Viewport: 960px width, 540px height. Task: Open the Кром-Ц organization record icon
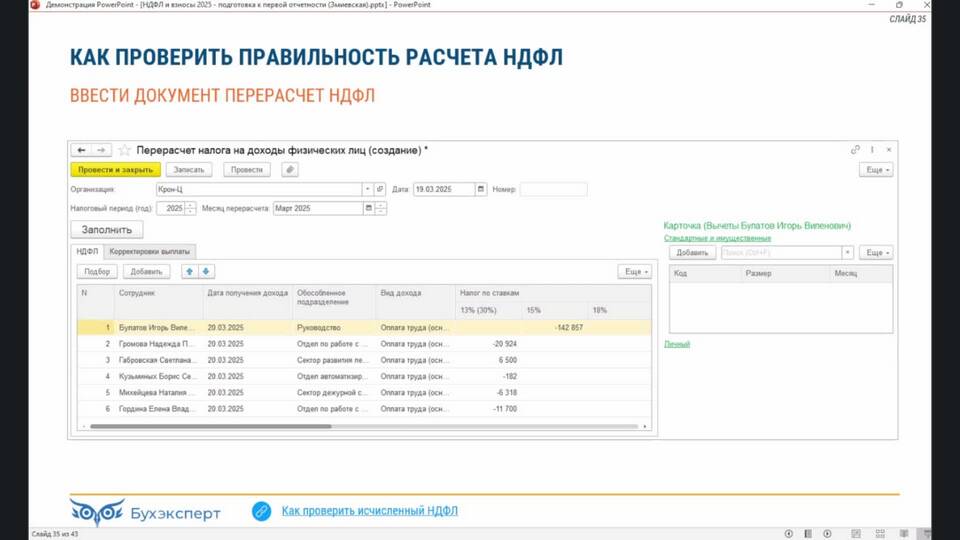[x=380, y=189]
